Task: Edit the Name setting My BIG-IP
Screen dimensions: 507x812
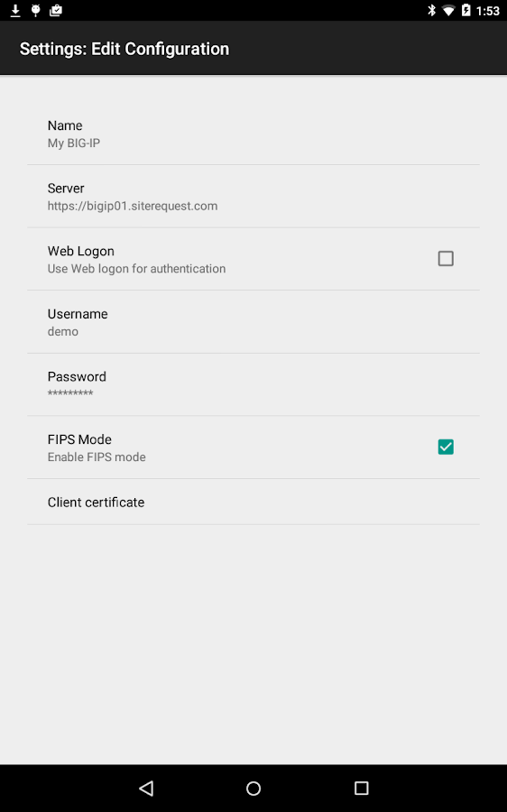Action: 253,134
